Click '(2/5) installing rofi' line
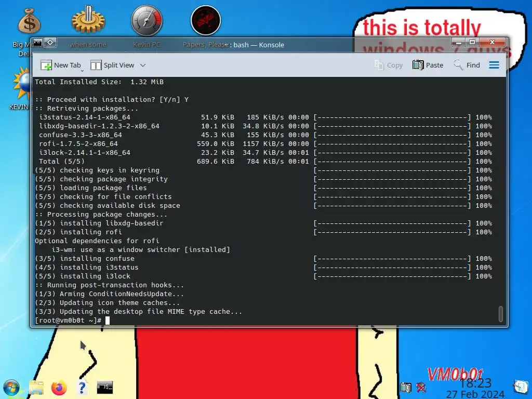 pyautogui.click(x=78, y=232)
